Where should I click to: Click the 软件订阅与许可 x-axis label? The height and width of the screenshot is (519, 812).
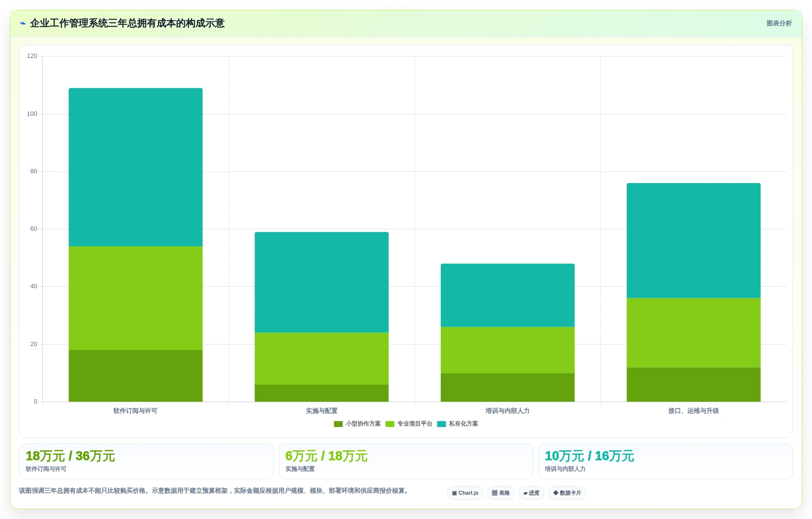tap(135, 411)
